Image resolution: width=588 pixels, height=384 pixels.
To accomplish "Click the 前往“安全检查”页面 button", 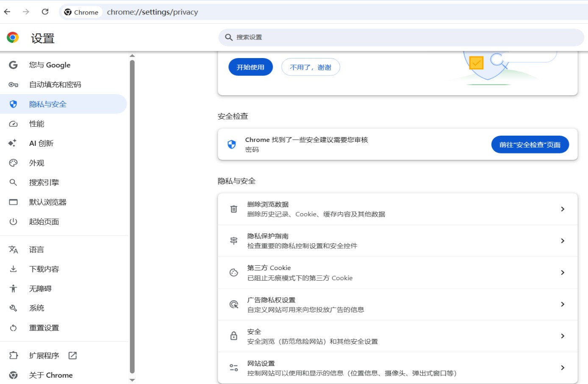I will coord(530,145).
